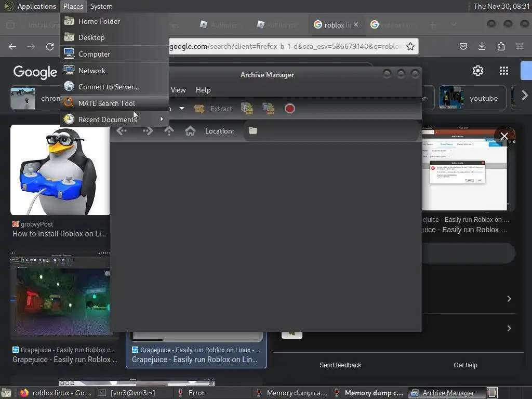Click the Google logo
Image resolution: width=532 pixels, height=399 pixels.
tap(35, 72)
